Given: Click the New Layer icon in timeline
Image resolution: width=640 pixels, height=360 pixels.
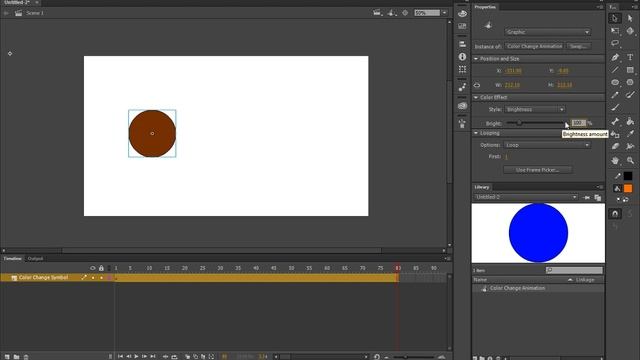Looking at the screenshot, I should coord(7,357).
